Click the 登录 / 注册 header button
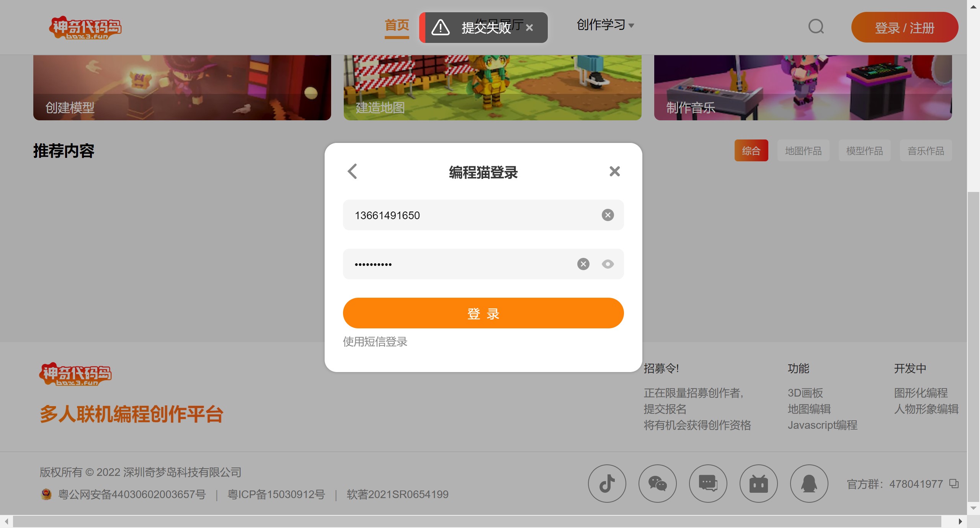980x528 pixels. 905,27
